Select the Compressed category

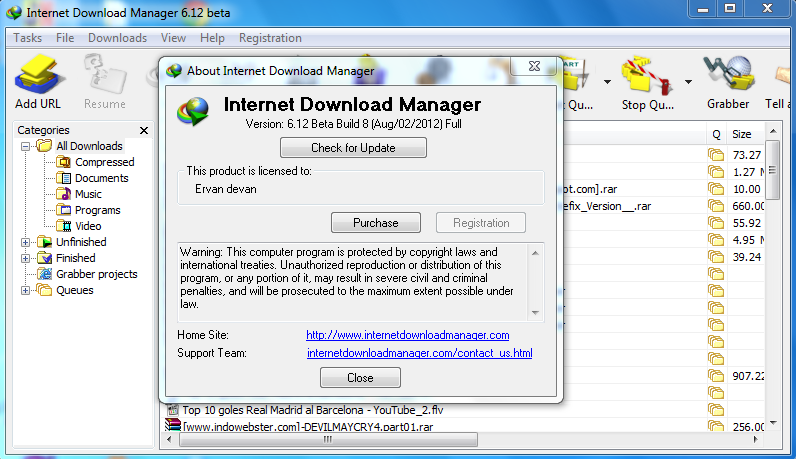tap(105, 162)
